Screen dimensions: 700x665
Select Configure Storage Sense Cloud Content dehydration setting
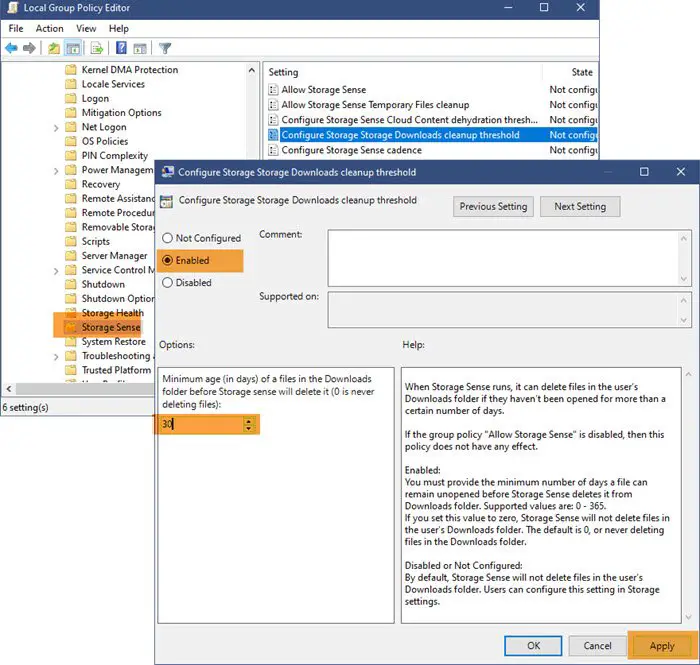click(409, 120)
